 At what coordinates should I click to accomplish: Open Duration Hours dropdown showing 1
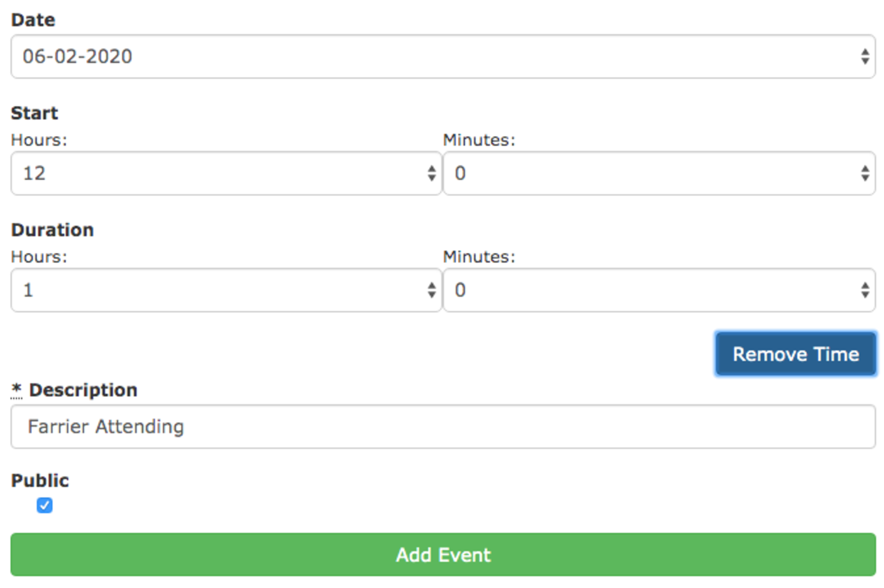(x=217, y=290)
